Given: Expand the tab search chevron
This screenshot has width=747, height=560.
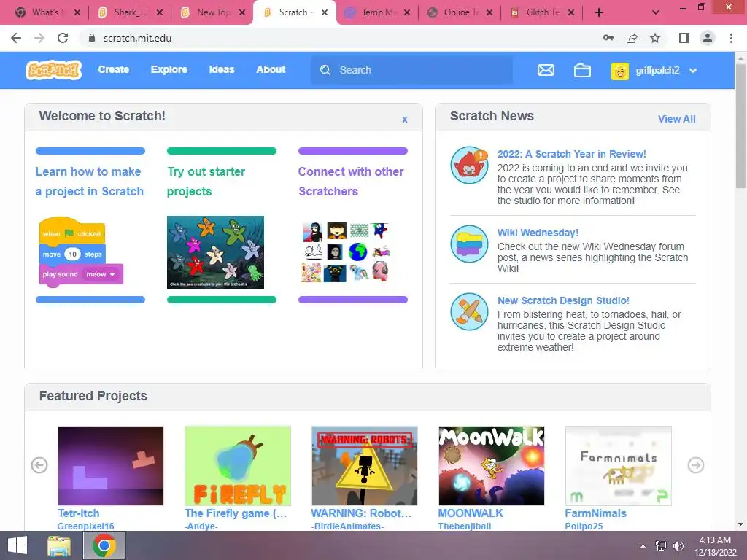Looking at the screenshot, I should pyautogui.click(x=656, y=13).
